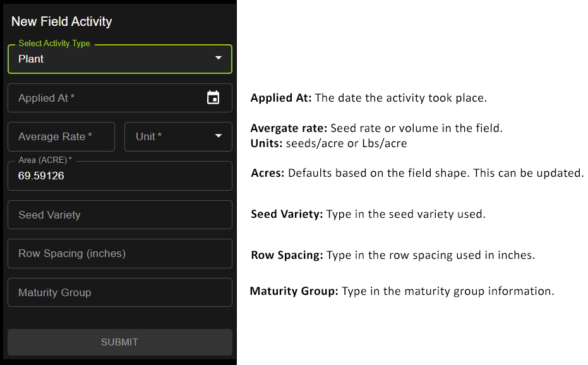Expand the Unit dropdown arrow
Viewport: 588px width, 365px height.
pos(219,136)
